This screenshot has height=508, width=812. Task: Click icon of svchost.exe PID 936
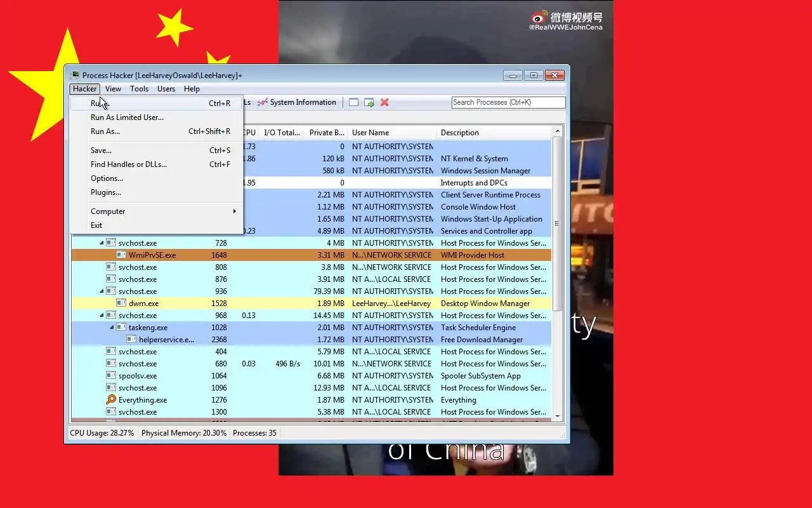tap(111, 291)
